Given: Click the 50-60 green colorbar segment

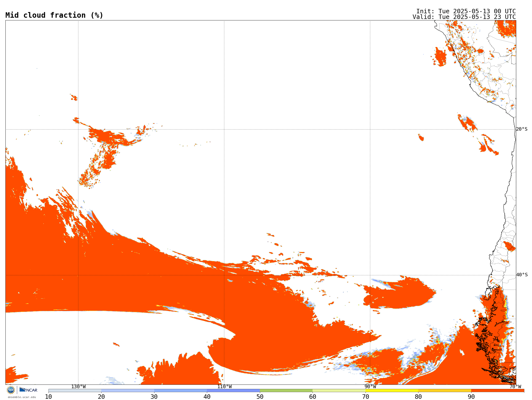Looking at the screenshot, I should pos(286,391).
